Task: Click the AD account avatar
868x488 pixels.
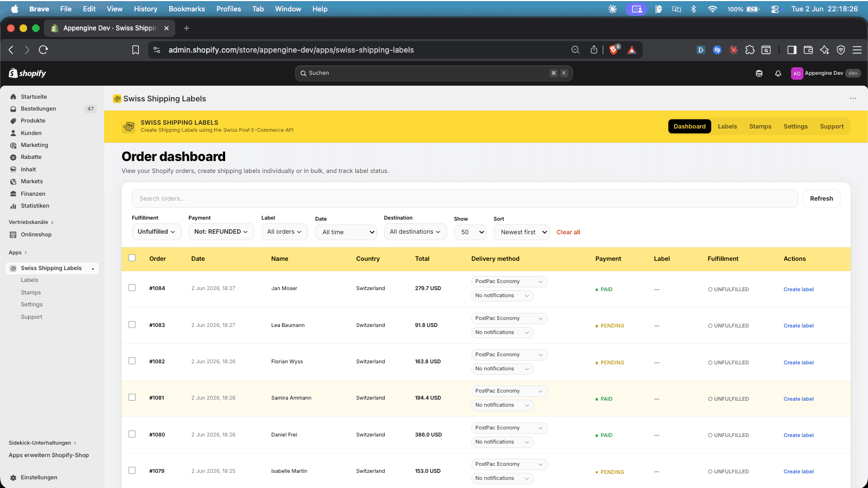Action: pyautogui.click(x=796, y=73)
